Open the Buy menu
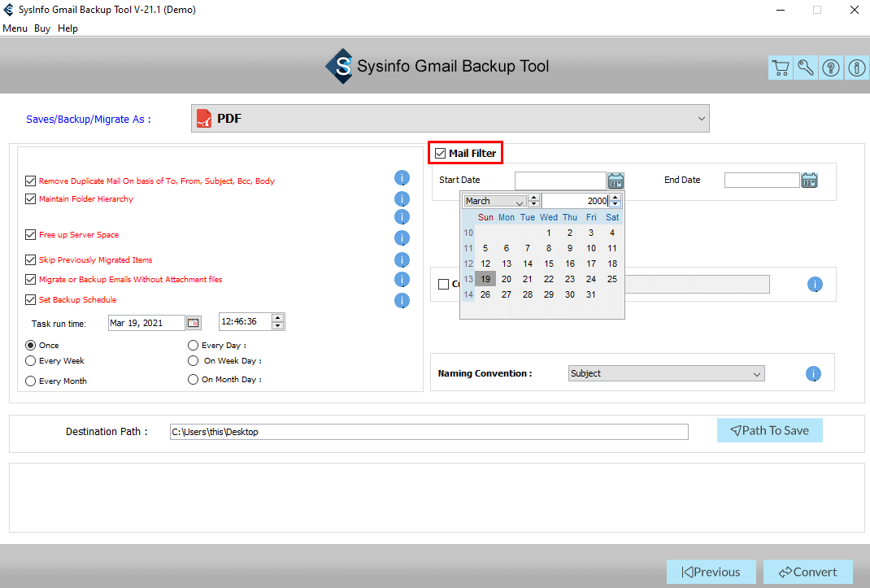870x588 pixels. (x=42, y=28)
